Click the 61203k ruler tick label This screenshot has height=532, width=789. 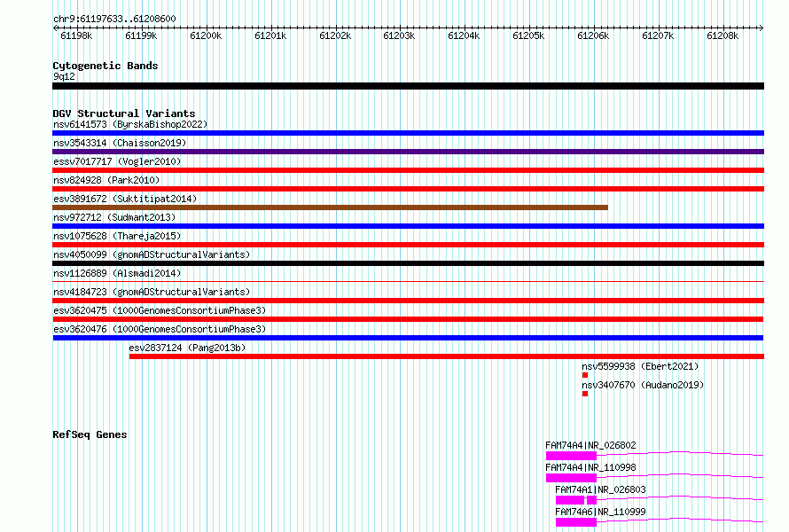(399, 35)
